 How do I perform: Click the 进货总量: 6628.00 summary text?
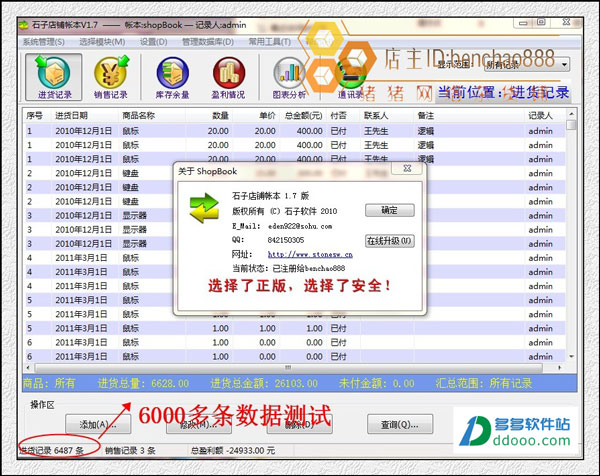coord(143,383)
